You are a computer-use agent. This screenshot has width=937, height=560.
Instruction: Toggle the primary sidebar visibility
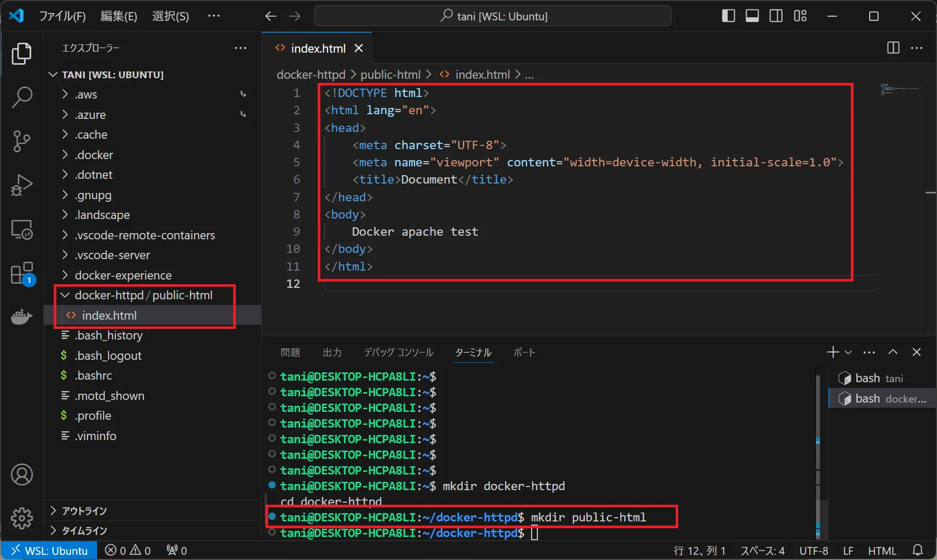pos(728,16)
